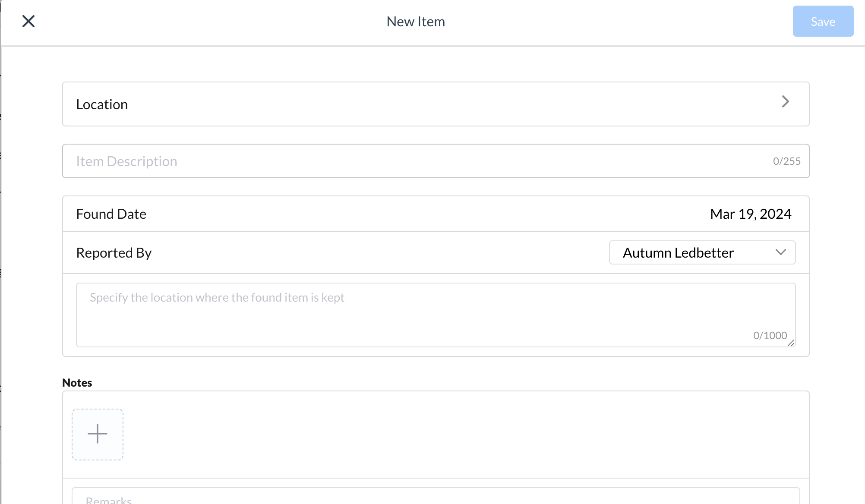Add a photo using the plus icon
This screenshot has height=504, width=865.
pos(97,434)
